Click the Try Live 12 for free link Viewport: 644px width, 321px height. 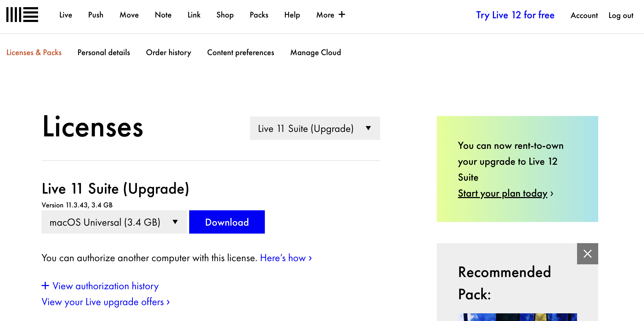(x=515, y=15)
